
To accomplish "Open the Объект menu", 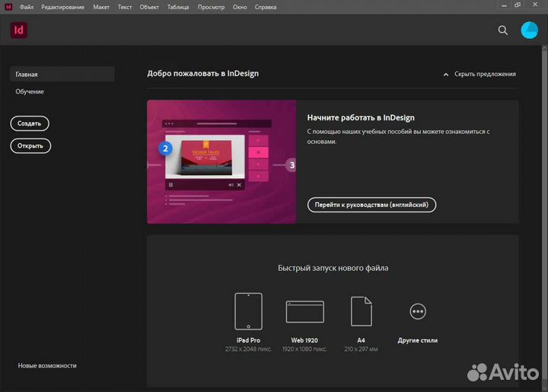I will [149, 7].
